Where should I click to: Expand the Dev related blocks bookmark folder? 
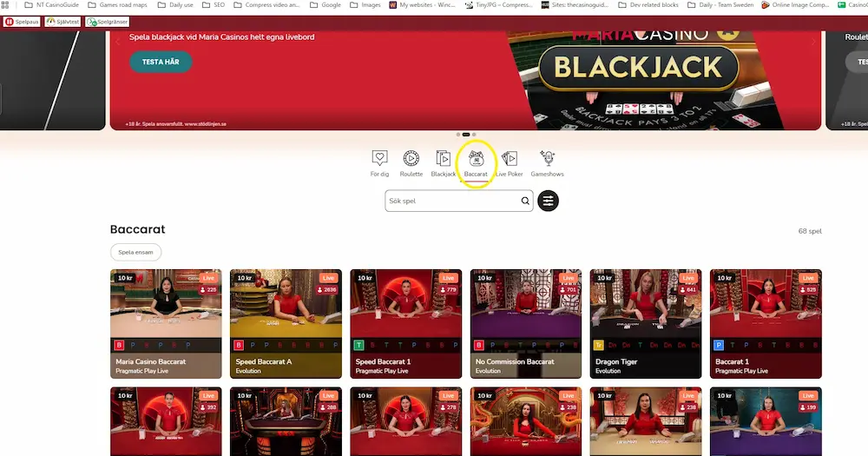[x=648, y=4]
